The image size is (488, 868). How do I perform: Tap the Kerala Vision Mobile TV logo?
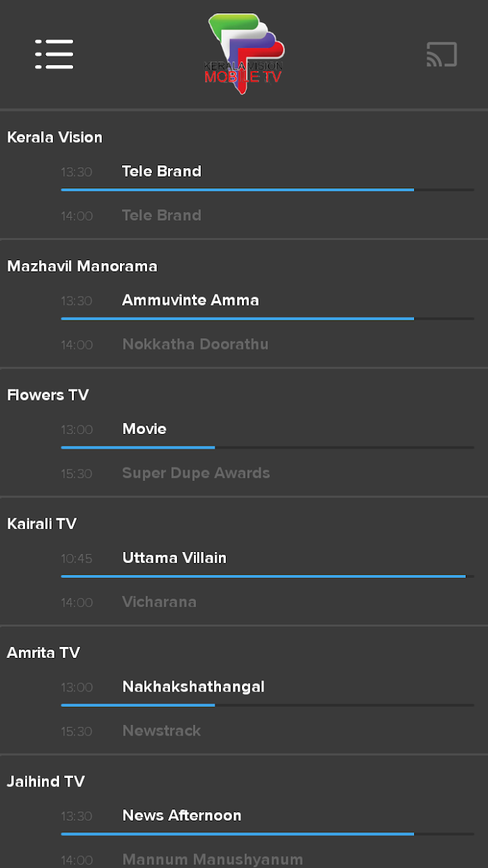pyautogui.click(x=245, y=53)
